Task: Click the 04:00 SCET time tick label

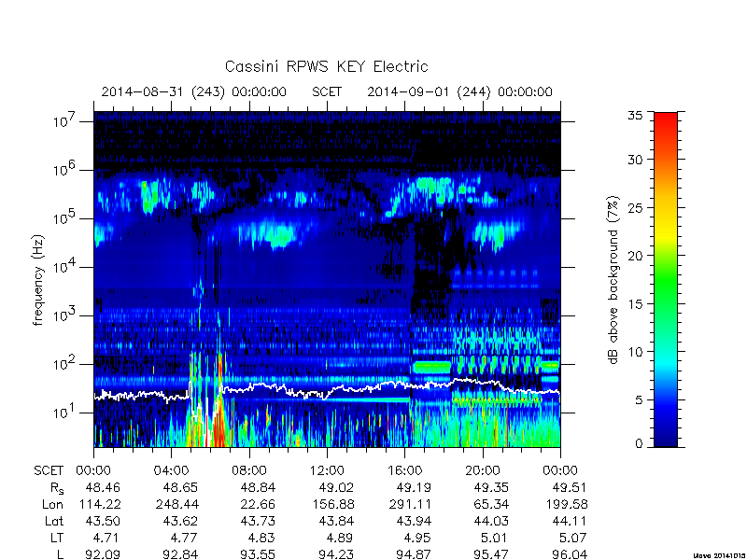Action: coord(171,471)
